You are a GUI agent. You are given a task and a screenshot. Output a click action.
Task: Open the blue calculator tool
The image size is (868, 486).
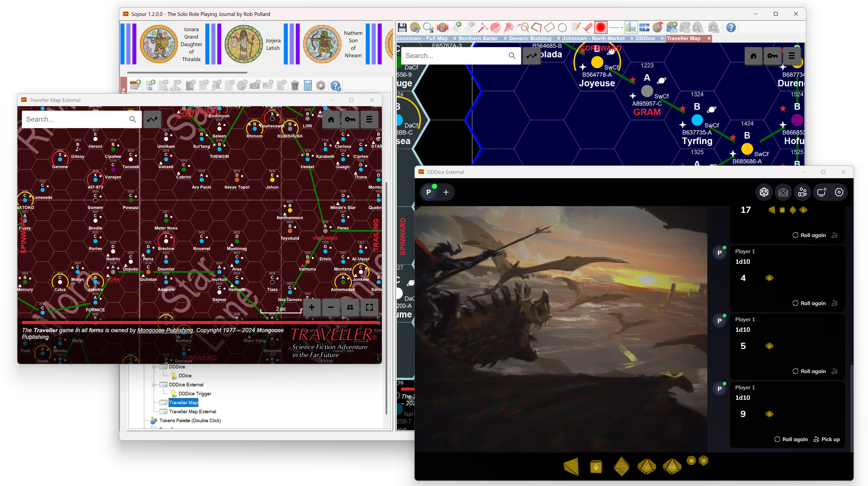(x=308, y=86)
